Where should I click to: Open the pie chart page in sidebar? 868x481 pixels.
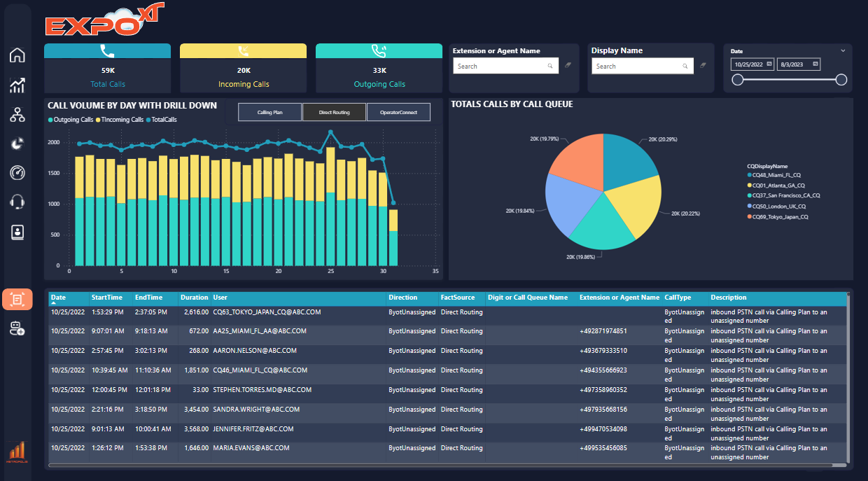tap(17, 144)
